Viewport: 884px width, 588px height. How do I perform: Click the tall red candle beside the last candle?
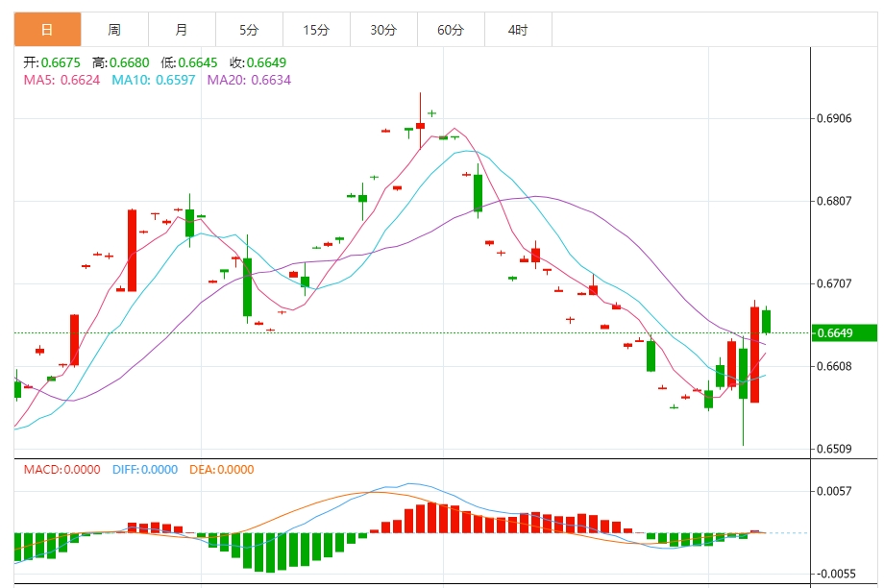[x=754, y=354]
